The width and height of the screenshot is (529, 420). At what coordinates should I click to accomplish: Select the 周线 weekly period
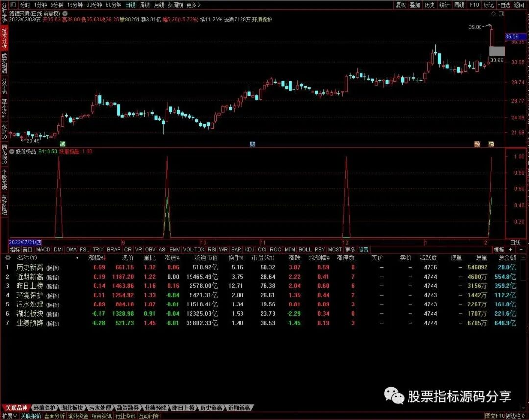144,5
